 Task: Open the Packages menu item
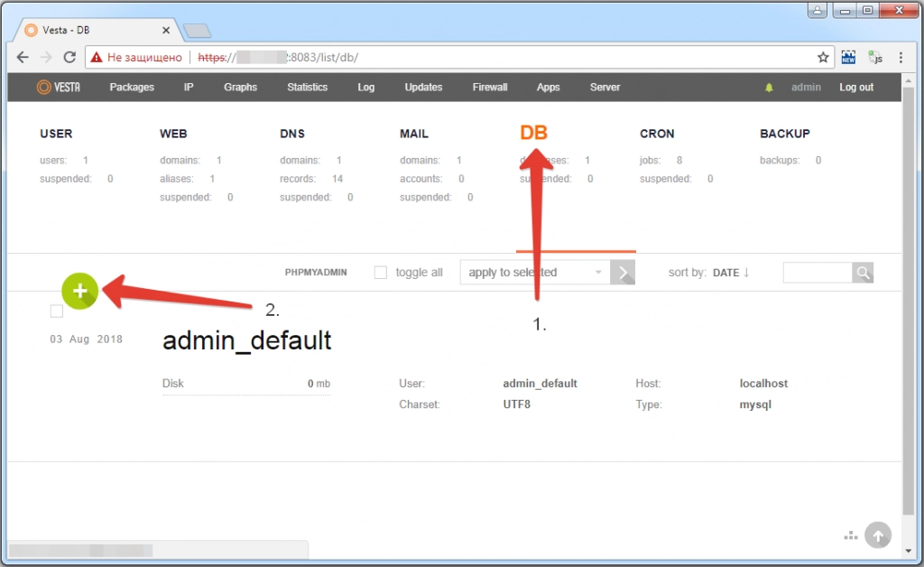[x=132, y=88]
